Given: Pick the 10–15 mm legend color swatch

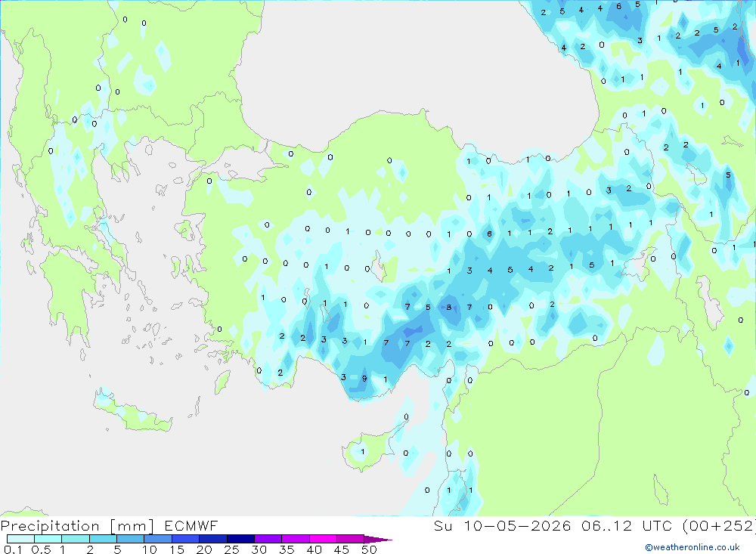Looking at the screenshot, I should pyautogui.click(x=158, y=539).
